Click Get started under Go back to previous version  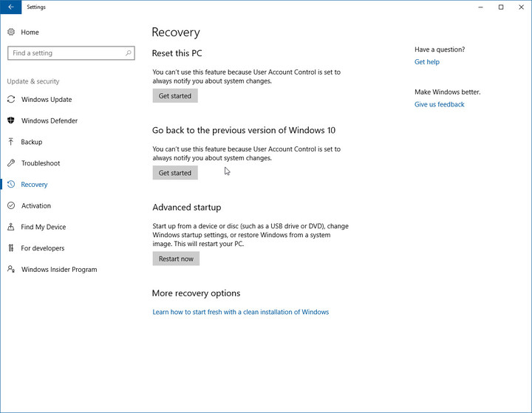click(175, 173)
